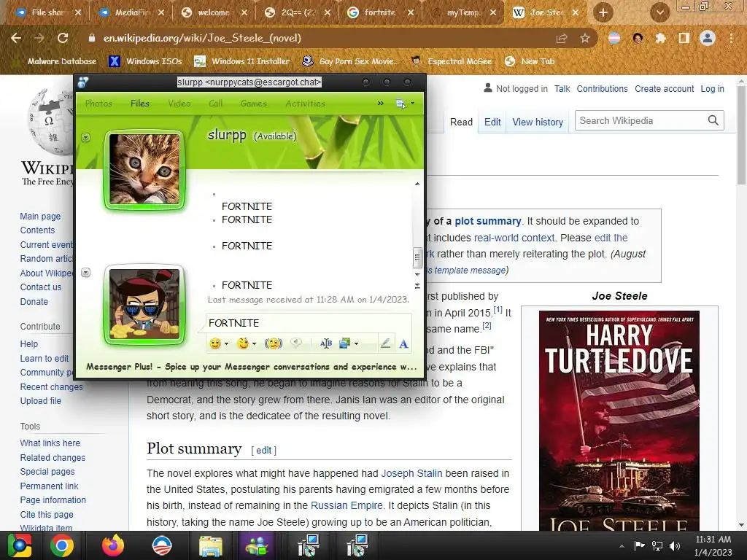
Task: Click the slurpp cat display picture
Action: (144, 169)
